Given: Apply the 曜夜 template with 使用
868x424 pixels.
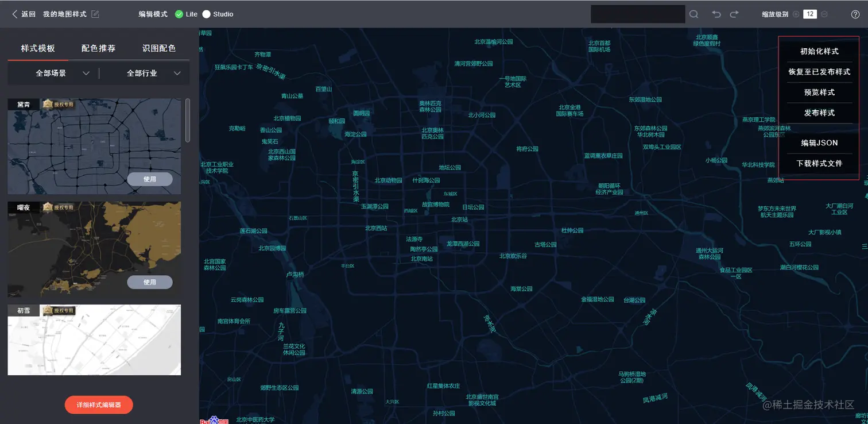Looking at the screenshot, I should (150, 282).
